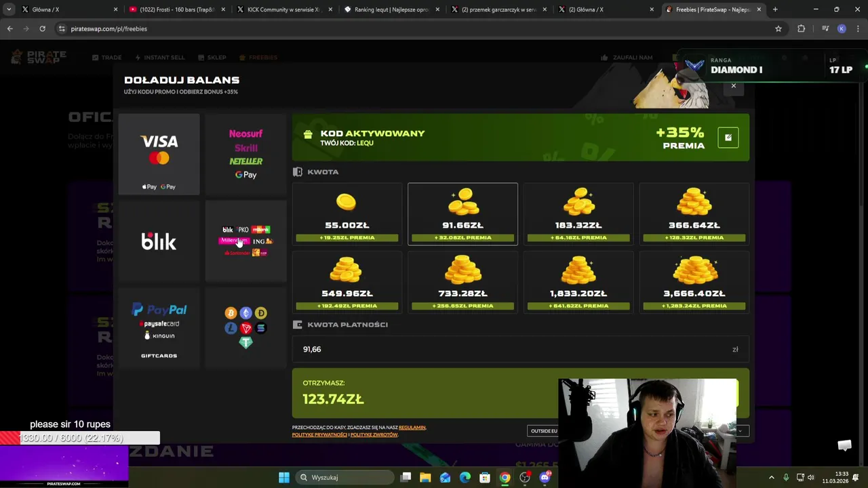The height and width of the screenshot is (488, 868).
Task: Open the volume control in system tray
Action: (x=810, y=477)
